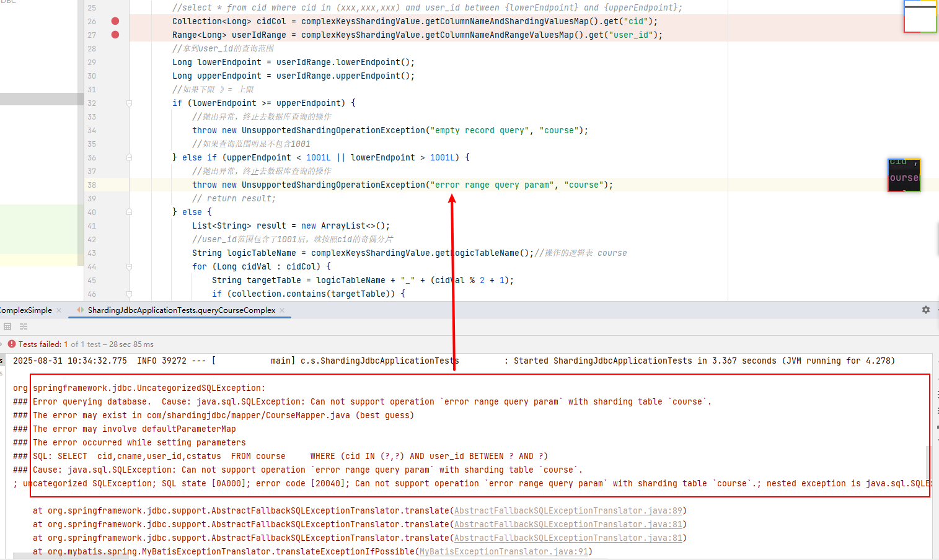Click the tree view icon beside the table icon

click(24, 326)
